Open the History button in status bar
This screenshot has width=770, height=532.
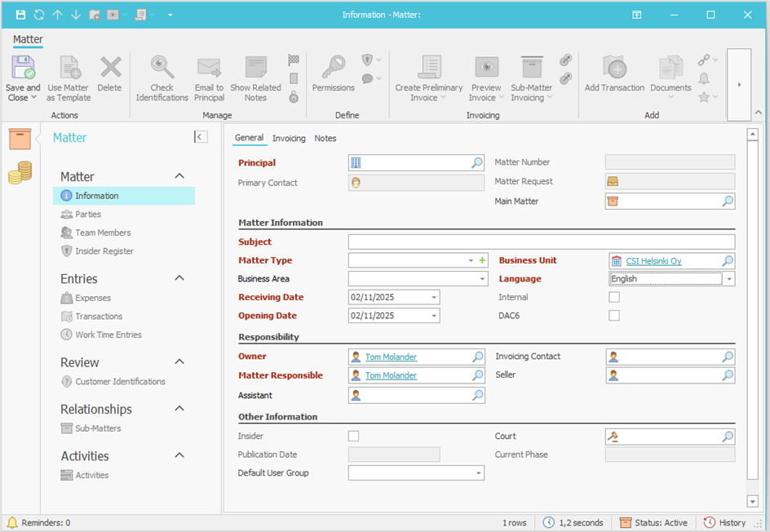pyautogui.click(x=724, y=523)
